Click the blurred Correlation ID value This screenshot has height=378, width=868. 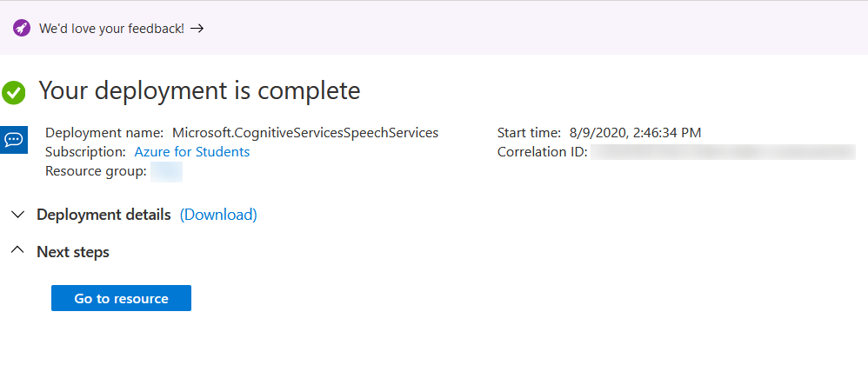pyautogui.click(x=722, y=152)
